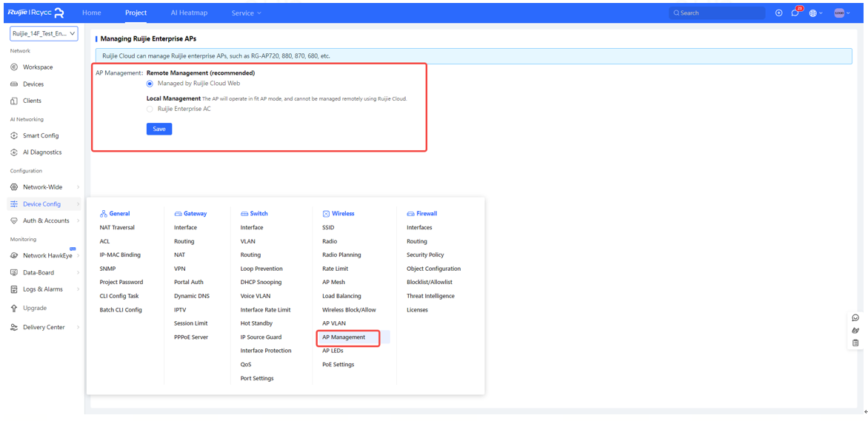Image resolution: width=868 pixels, height=421 pixels.
Task: Select Managed by Ruijie Cloud Web radio
Action: (x=150, y=84)
